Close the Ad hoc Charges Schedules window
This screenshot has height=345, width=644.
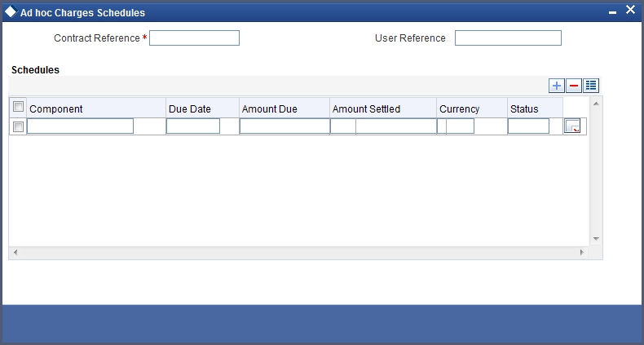630,10
